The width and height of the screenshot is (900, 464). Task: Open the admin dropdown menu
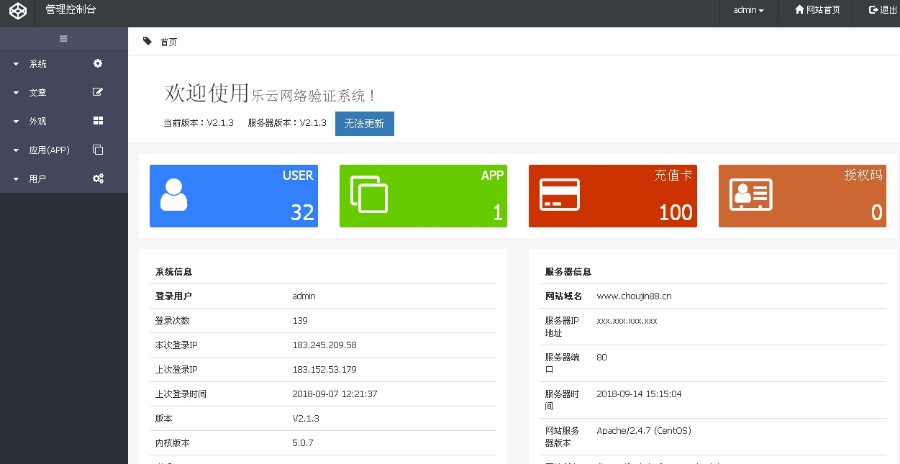click(x=748, y=10)
